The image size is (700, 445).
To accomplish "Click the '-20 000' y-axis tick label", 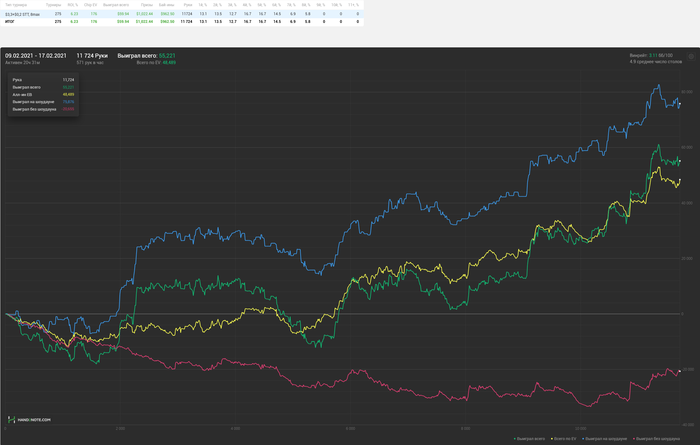I will coord(687,370).
